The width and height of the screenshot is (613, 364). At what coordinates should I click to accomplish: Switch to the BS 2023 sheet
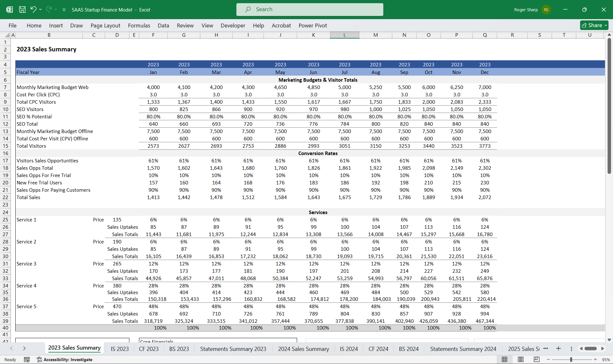pyautogui.click(x=179, y=349)
